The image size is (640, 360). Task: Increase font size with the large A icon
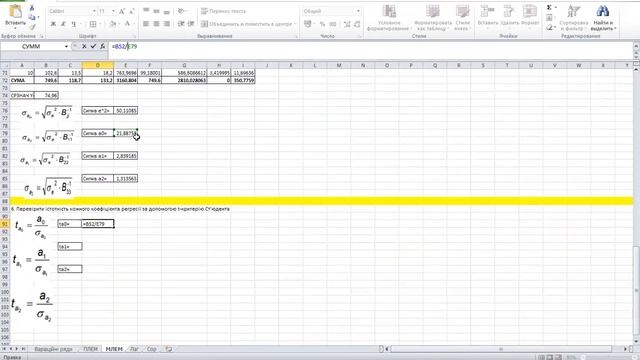122,11
